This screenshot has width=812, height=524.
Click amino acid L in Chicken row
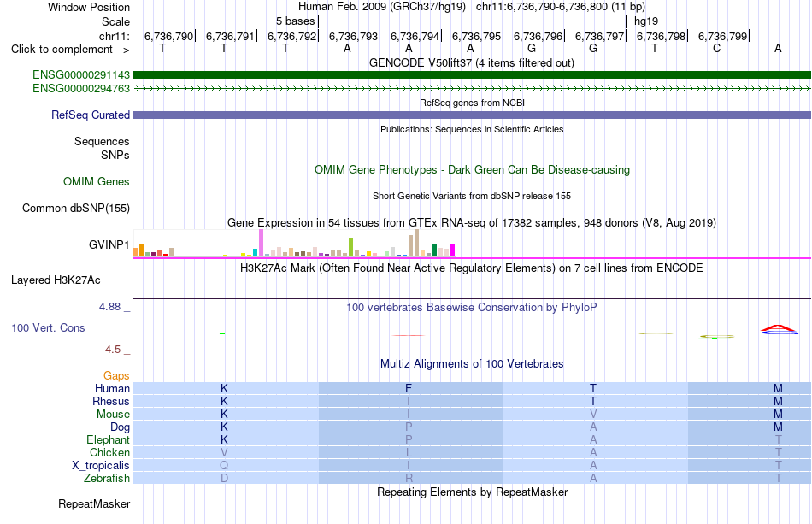[409, 452]
